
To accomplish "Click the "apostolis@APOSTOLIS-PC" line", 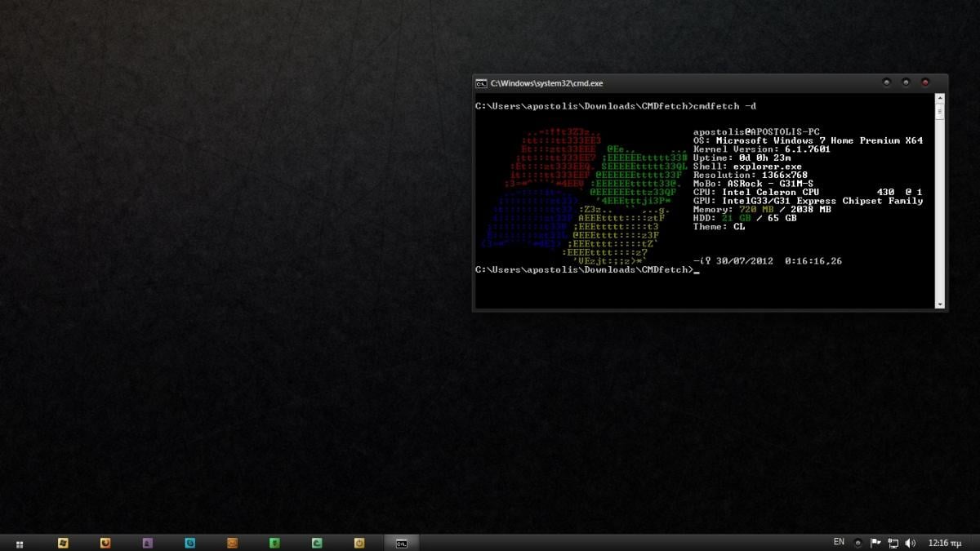I will 756,132.
